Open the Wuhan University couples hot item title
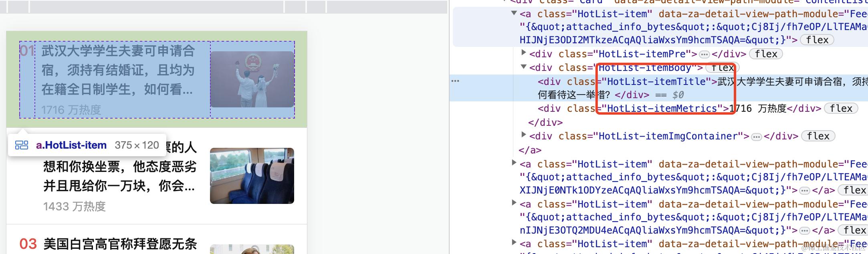The width and height of the screenshot is (868, 254). click(118, 70)
